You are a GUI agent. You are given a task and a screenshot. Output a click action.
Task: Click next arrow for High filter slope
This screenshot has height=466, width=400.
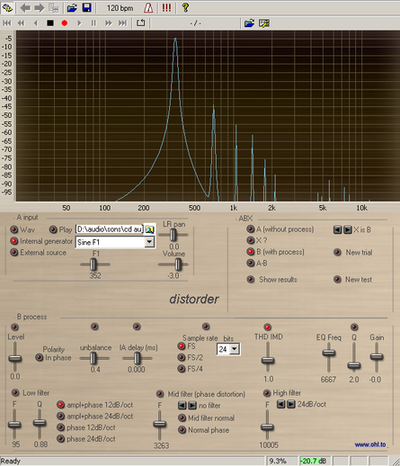[291, 404]
